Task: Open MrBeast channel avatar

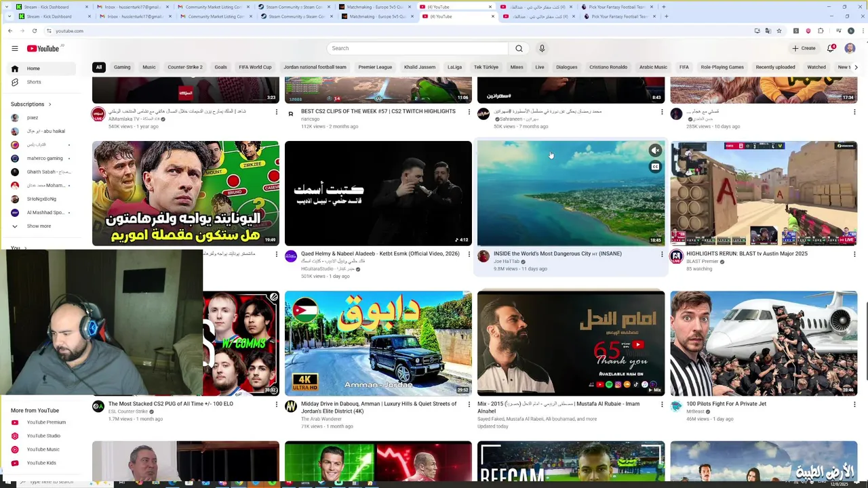Action: coord(676,406)
